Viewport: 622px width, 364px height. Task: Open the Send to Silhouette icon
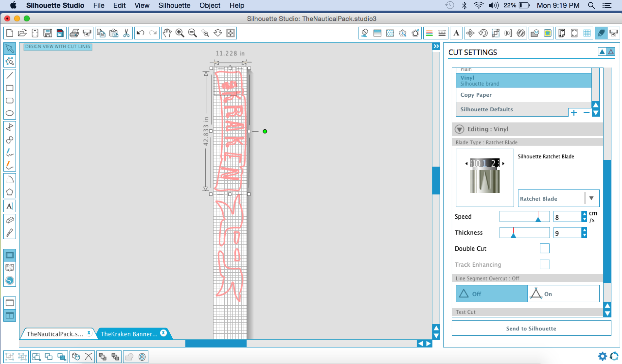614,33
